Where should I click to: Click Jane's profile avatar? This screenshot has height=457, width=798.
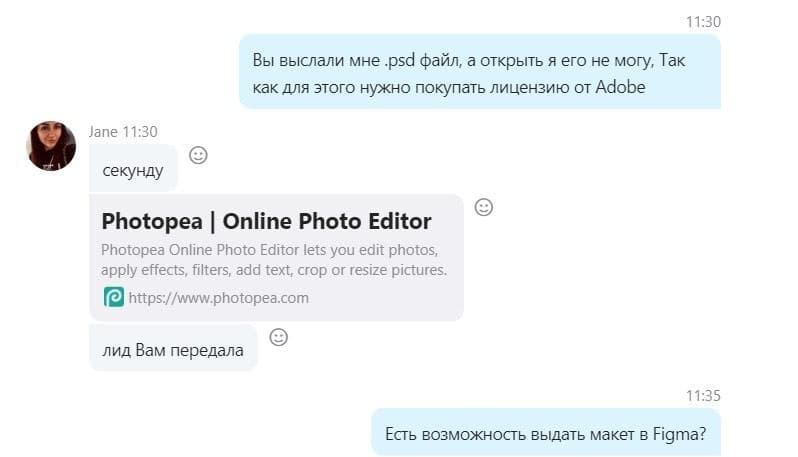pos(51,146)
